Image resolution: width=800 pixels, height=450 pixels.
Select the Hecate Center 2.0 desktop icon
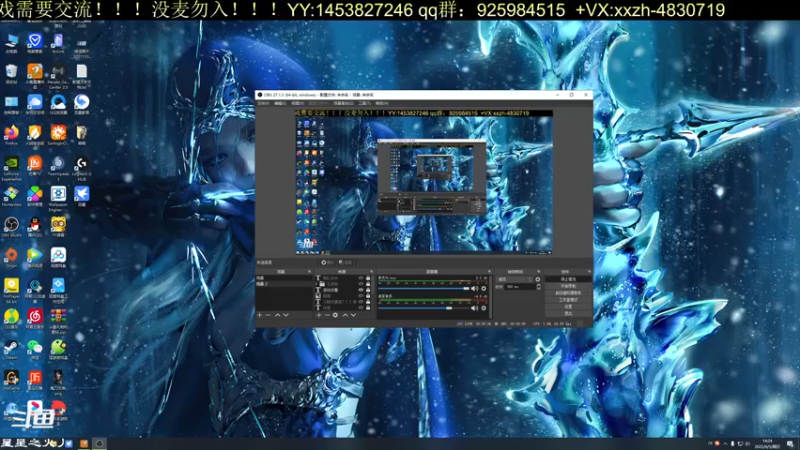(58, 76)
